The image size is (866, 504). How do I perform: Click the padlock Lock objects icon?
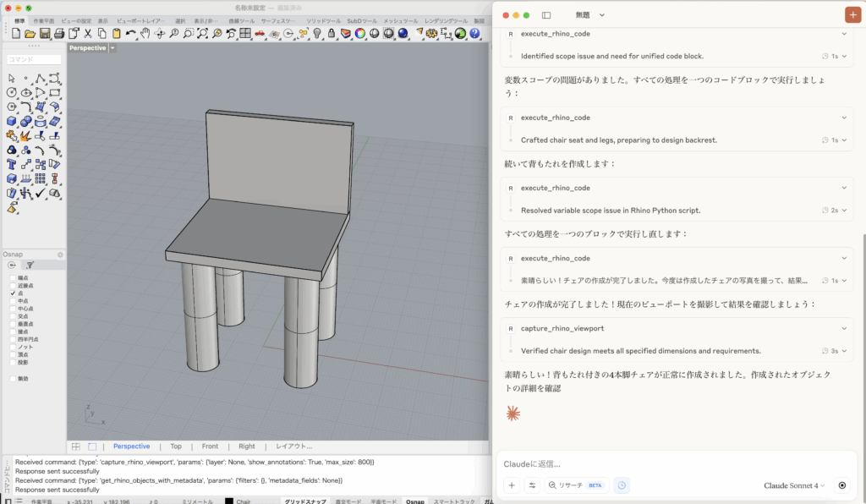[332, 34]
